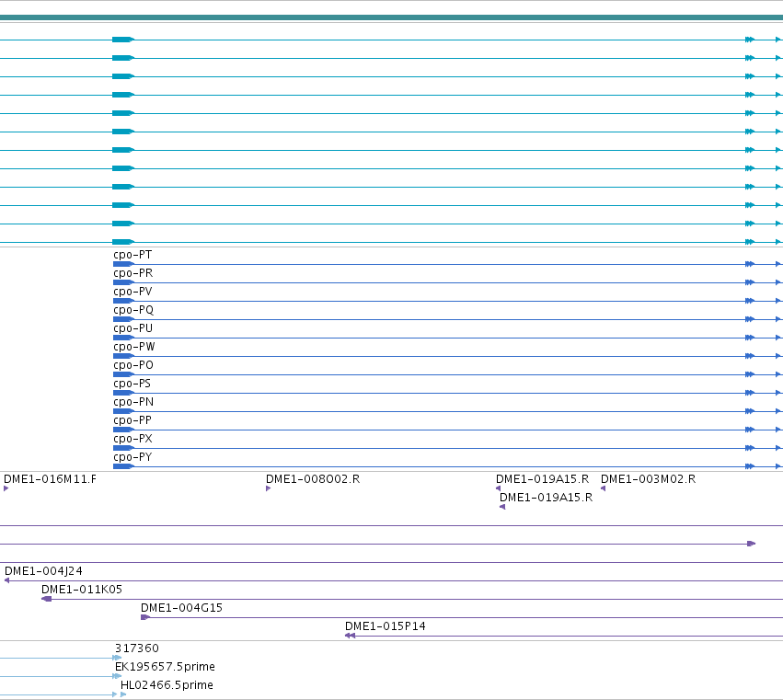Select the DME1-011K05 label
The height and width of the screenshot is (700, 783).
point(82,590)
